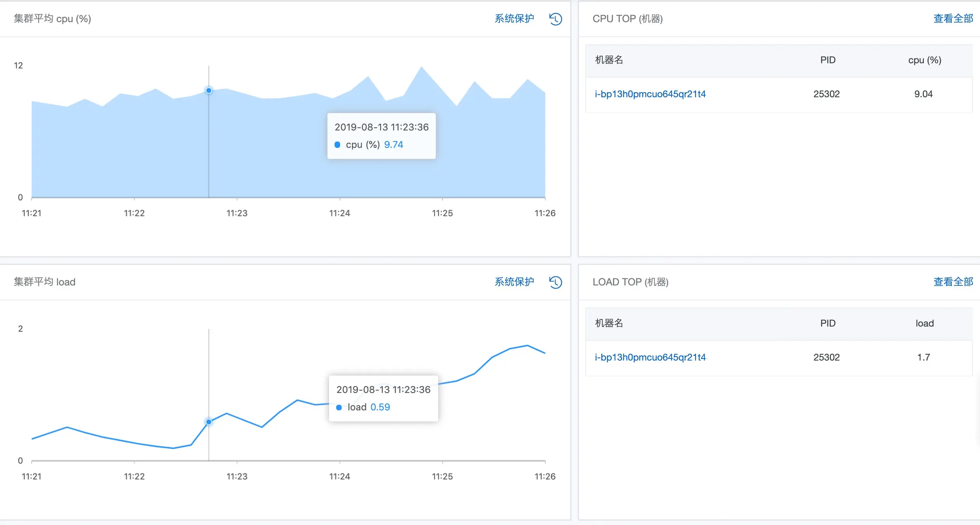Click 11:22 tick on load chart axis

point(134,476)
